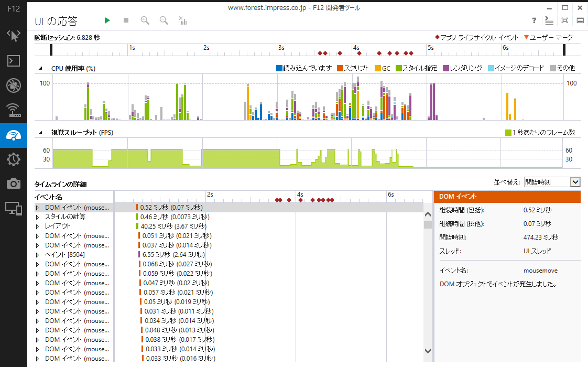Viewport: 588px width, 367px height.
Task: Click the zoom in magnifier on the toolbar
Action: coord(144,20)
